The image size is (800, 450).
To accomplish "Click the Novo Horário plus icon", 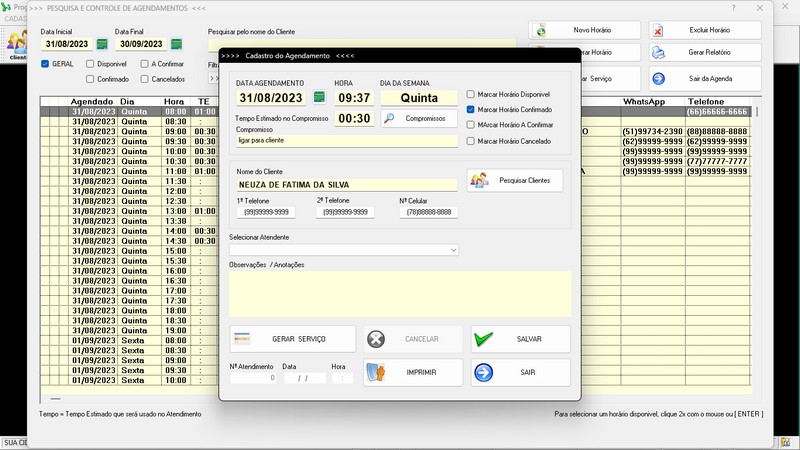I will tap(540, 31).
